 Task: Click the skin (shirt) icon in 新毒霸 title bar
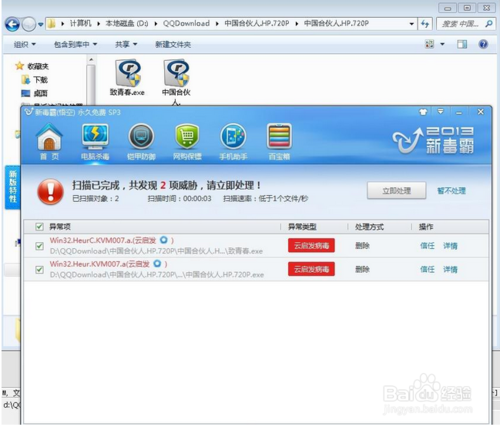click(x=423, y=112)
